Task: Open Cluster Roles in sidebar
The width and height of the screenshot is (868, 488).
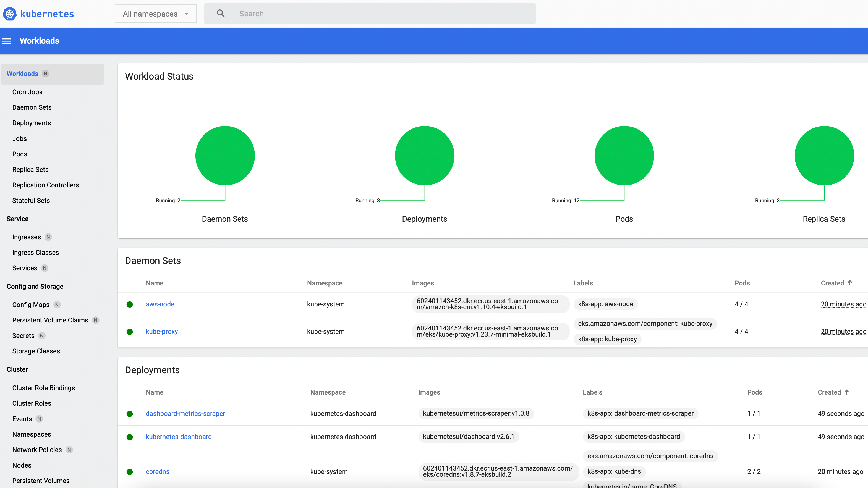Action: tap(32, 403)
